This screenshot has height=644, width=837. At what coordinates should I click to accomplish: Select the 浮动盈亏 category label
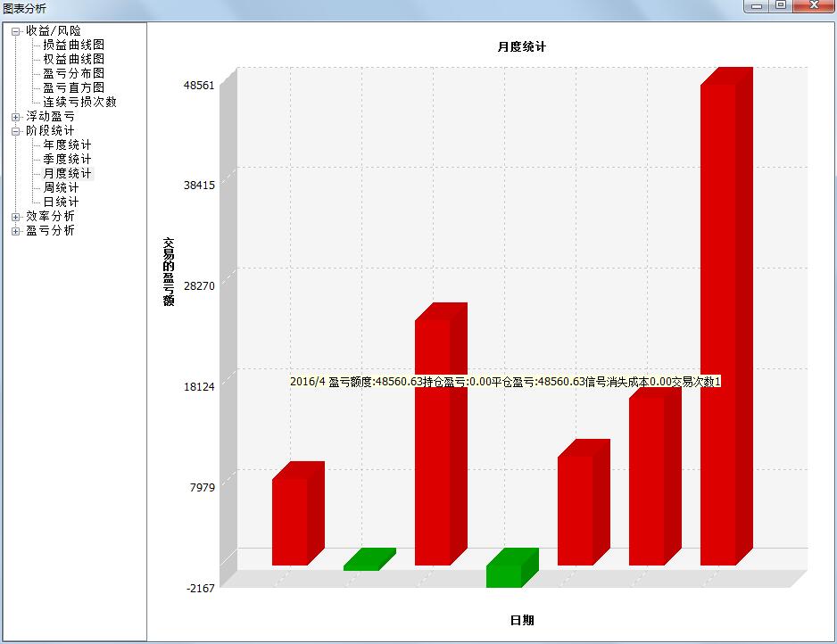50,116
